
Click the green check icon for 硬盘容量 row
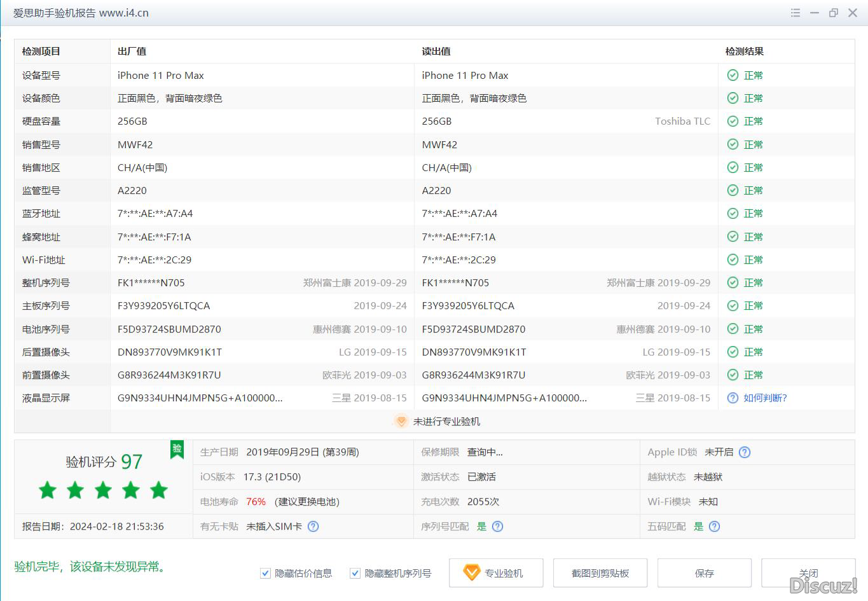click(x=733, y=121)
